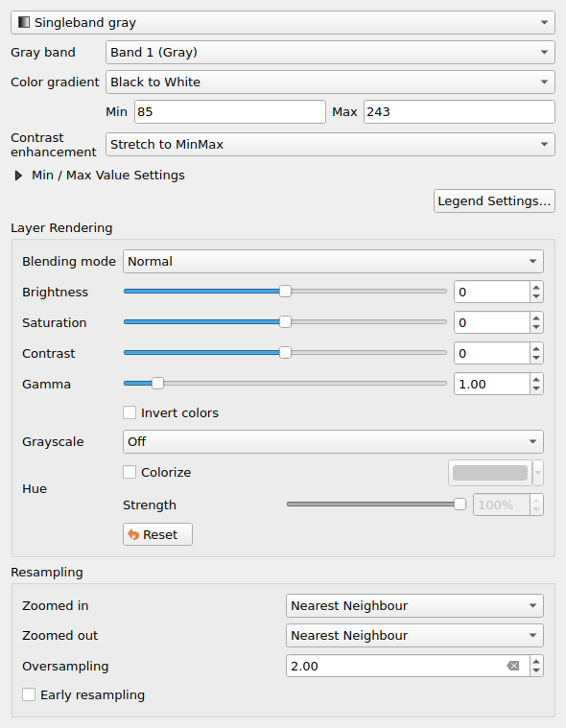The height and width of the screenshot is (728, 566).
Task: Decrease Gamma with down arrow
Action: [x=536, y=388]
